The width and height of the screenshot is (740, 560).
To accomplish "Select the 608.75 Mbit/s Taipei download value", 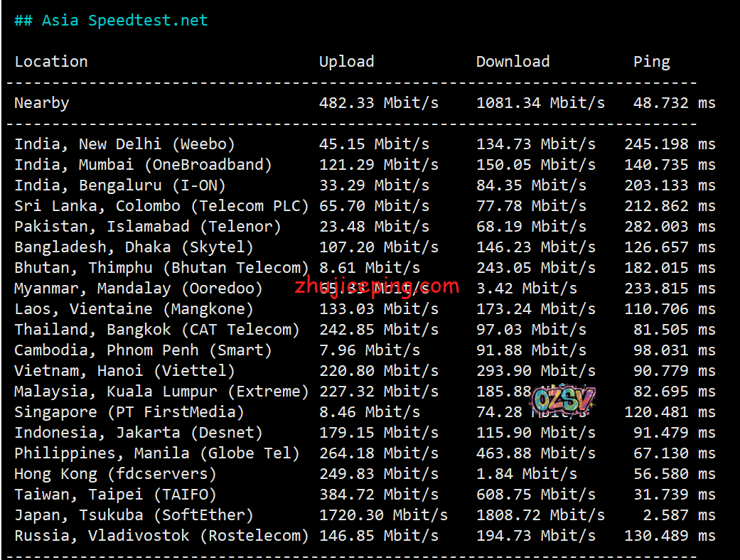I will click(535, 495).
